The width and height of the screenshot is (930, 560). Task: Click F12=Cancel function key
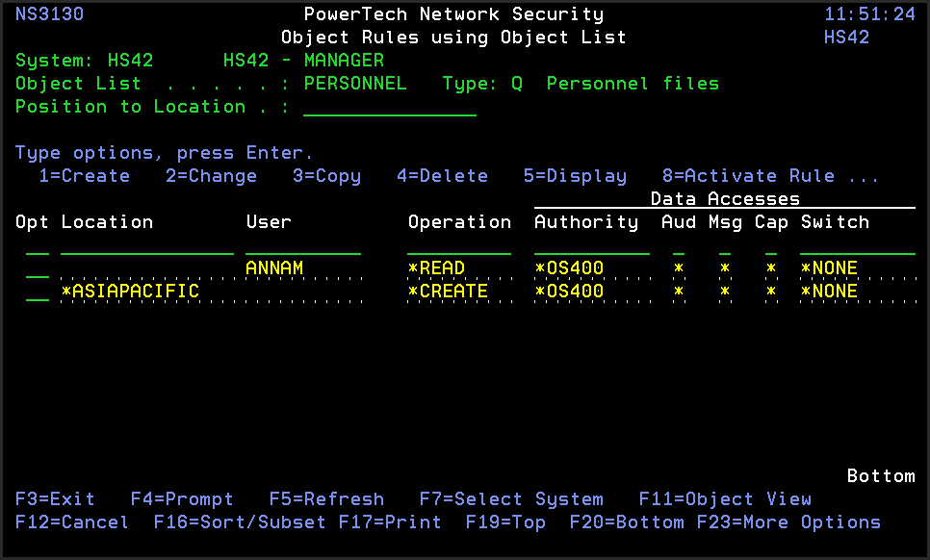72,522
